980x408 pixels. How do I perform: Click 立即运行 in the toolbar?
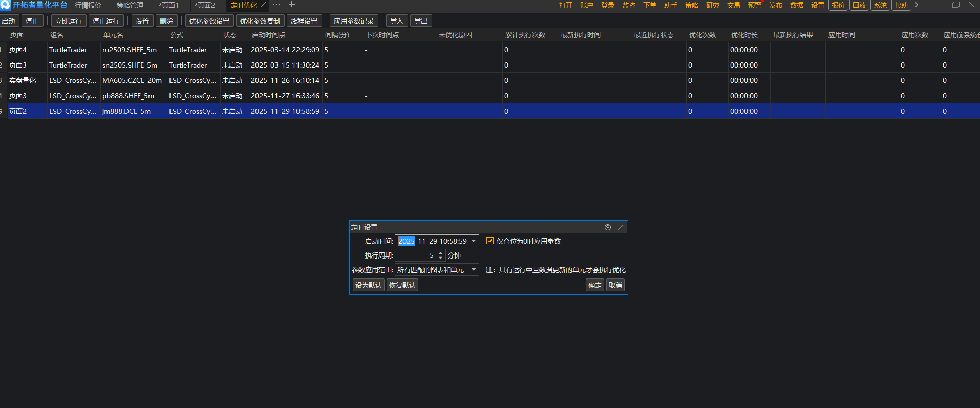(69, 21)
